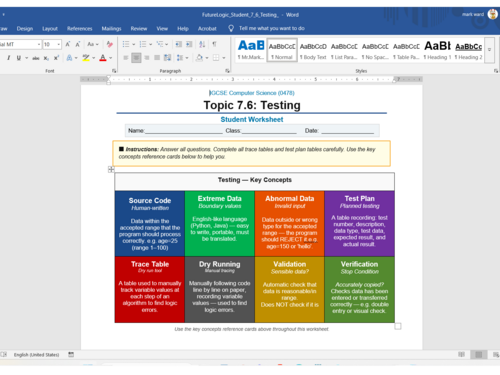Apply a bulleted list

pyautogui.click(x=126, y=44)
